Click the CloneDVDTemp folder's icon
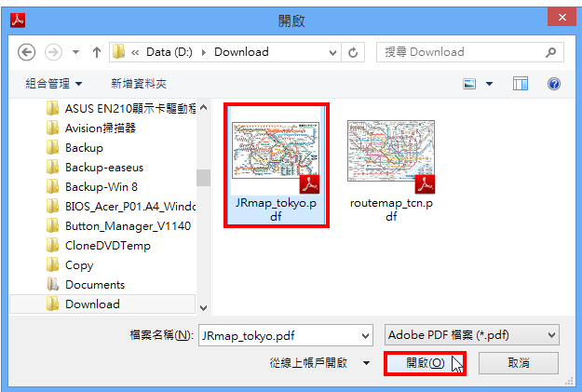Image resolution: width=582 pixels, height=392 pixels. (x=52, y=245)
